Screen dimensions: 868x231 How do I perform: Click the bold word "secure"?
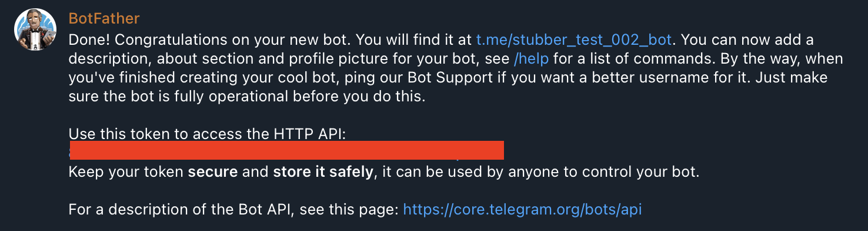212,172
